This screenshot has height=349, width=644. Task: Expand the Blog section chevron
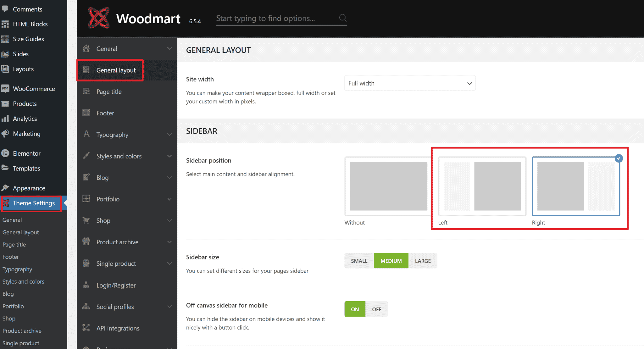169,177
